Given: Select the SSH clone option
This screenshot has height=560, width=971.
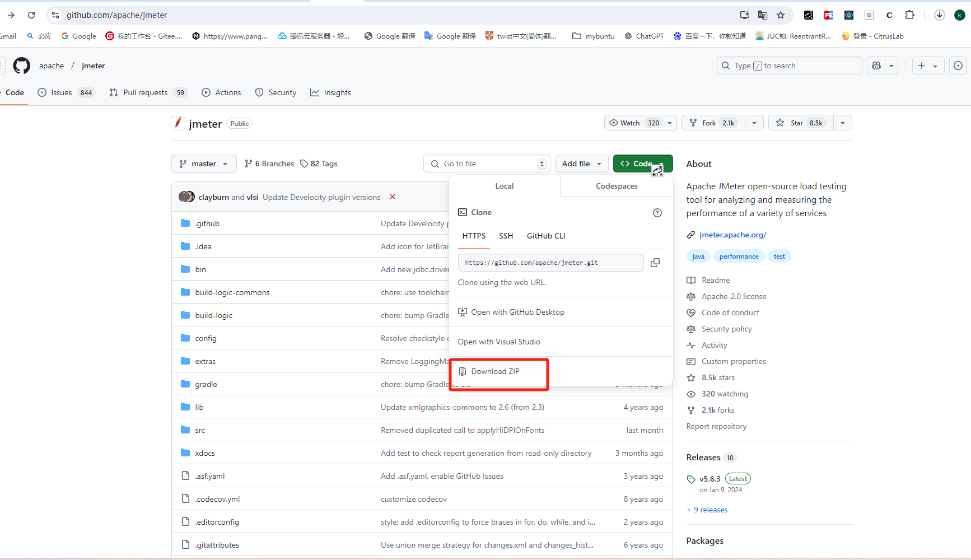Looking at the screenshot, I should pyautogui.click(x=506, y=236).
